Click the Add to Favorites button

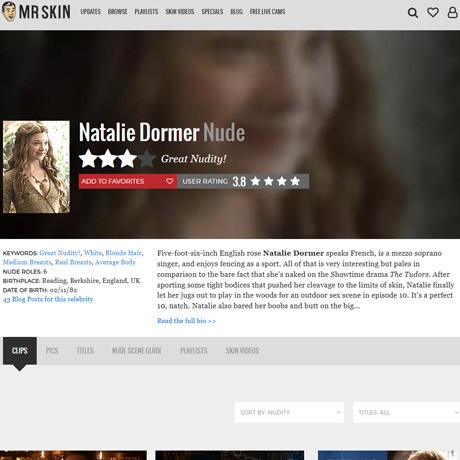128,181
